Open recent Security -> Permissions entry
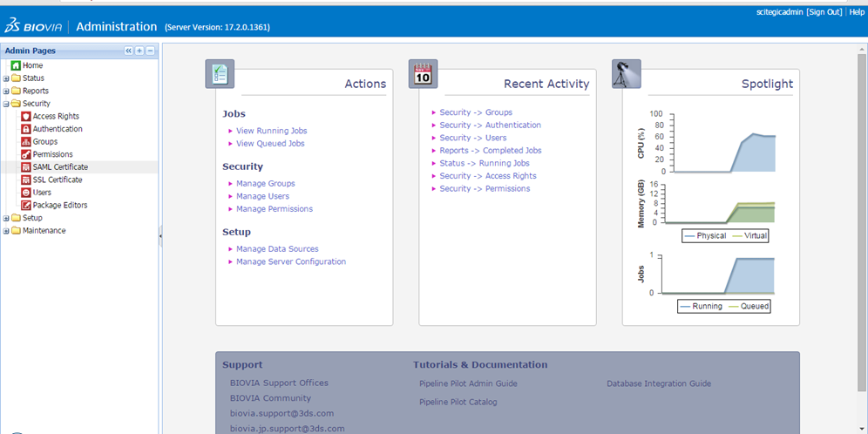 click(x=485, y=189)
